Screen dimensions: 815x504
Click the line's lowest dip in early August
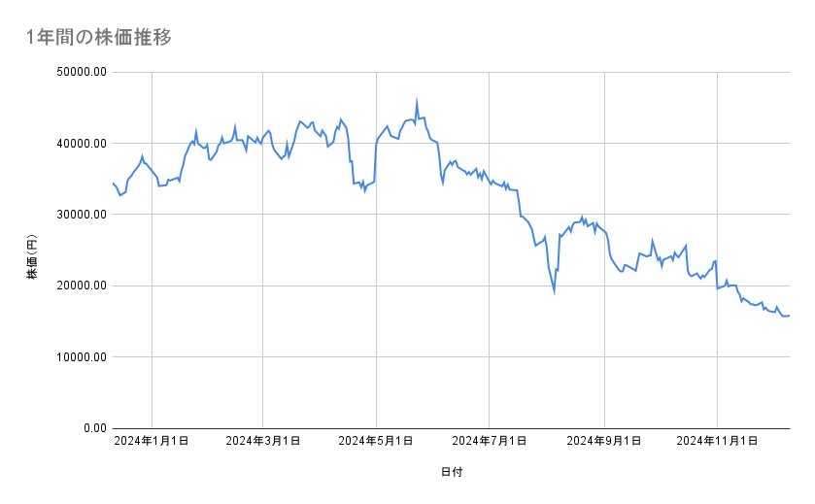(x=554, y=290)
